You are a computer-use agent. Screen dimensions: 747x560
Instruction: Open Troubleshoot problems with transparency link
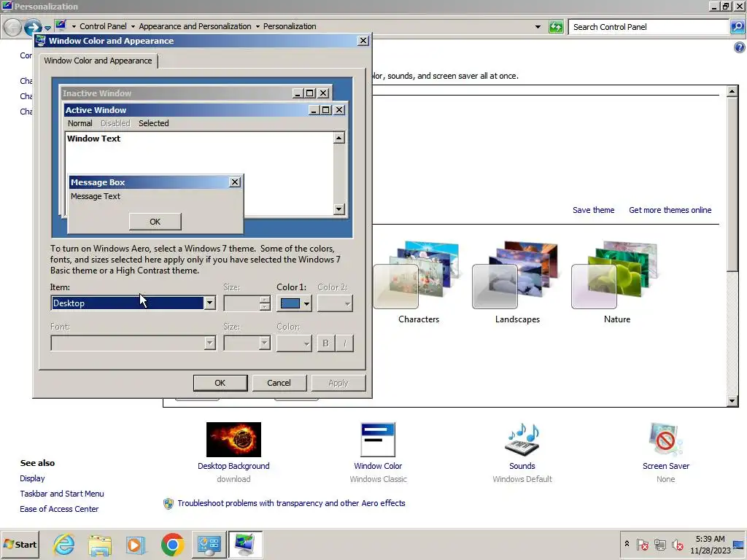[291, 503]
